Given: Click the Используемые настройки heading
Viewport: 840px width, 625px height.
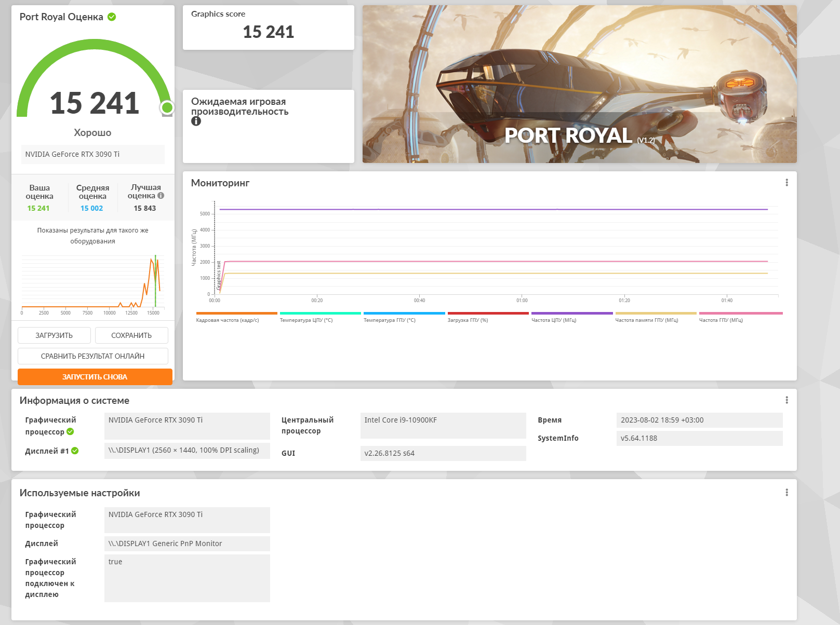Looking at the screenshot, I should [x=79, y=493].
